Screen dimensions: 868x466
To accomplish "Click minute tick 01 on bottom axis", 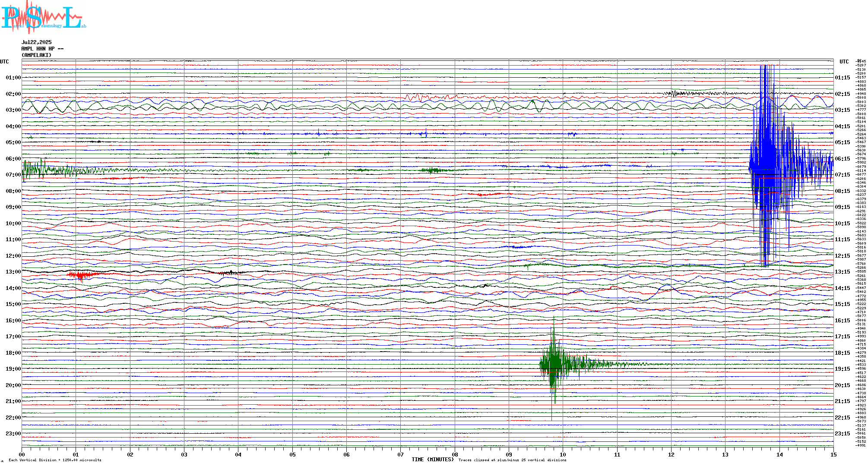I will 76,454.
